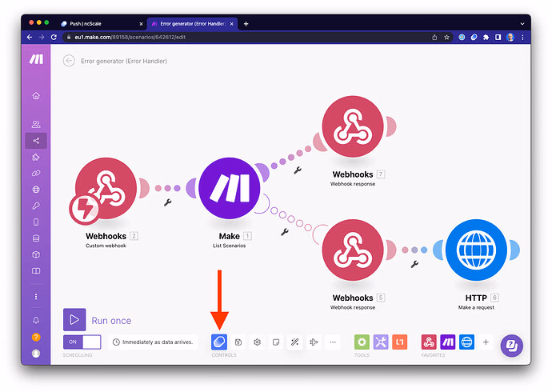Open schedule setting 'Immediately as data arrives'

click(x=153, y=342)
